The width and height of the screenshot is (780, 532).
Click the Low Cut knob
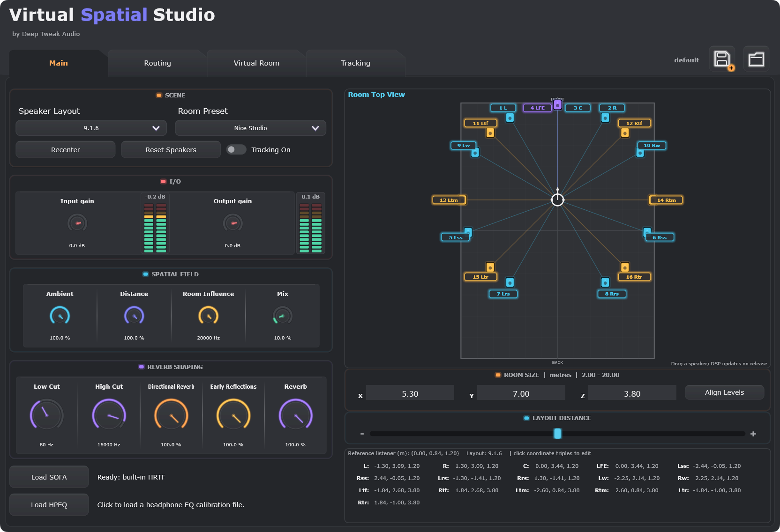tap(47, 415)
